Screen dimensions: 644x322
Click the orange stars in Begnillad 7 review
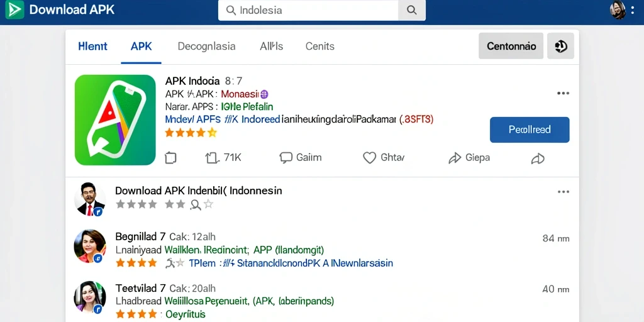click(136, 263)
